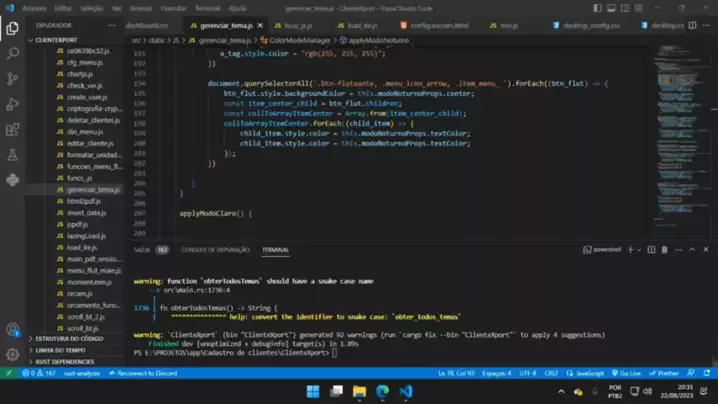The width and height of the screenshot is (718, 404).
Task: Open the Explorer view in activity bar
Action: pyautogui.click(x=12, y=28)
